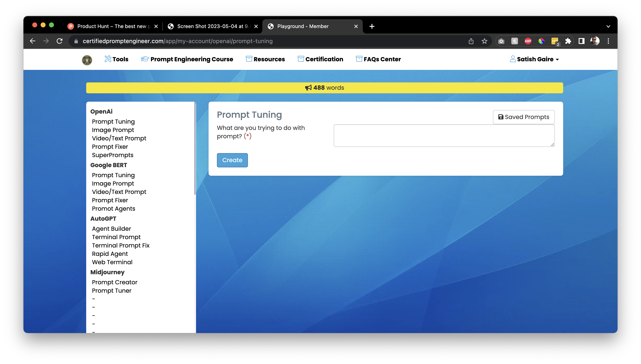This screenshot has height=364, width=641.
Task: Click the browser address bar URL
Action: (x=177, y=41)
